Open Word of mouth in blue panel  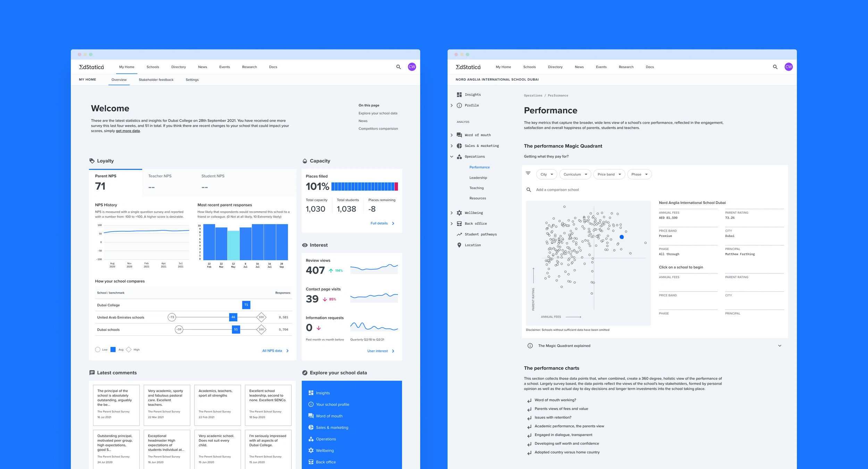329,416
